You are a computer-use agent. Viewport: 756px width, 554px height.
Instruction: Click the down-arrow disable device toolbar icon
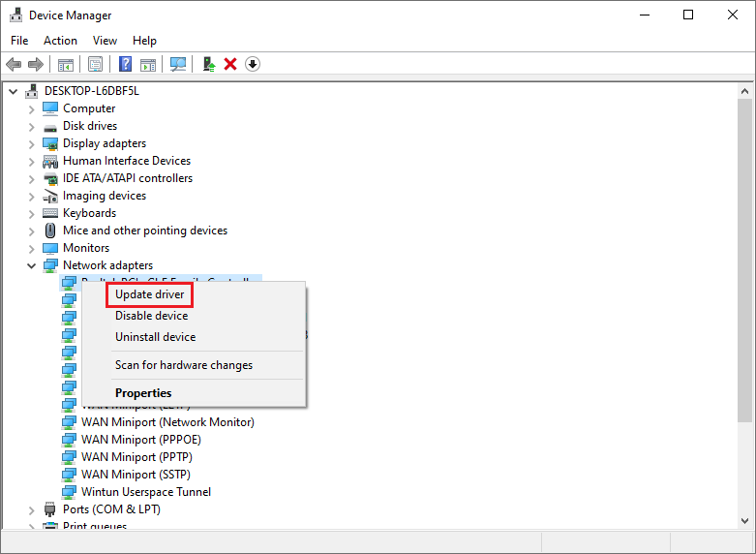pos(253,64)
